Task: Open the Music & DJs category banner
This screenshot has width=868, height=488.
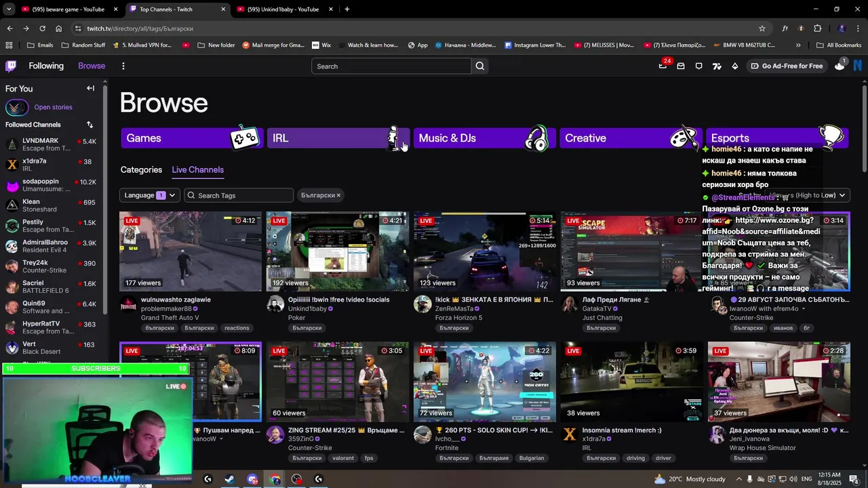Action: [x=485, y=138]
